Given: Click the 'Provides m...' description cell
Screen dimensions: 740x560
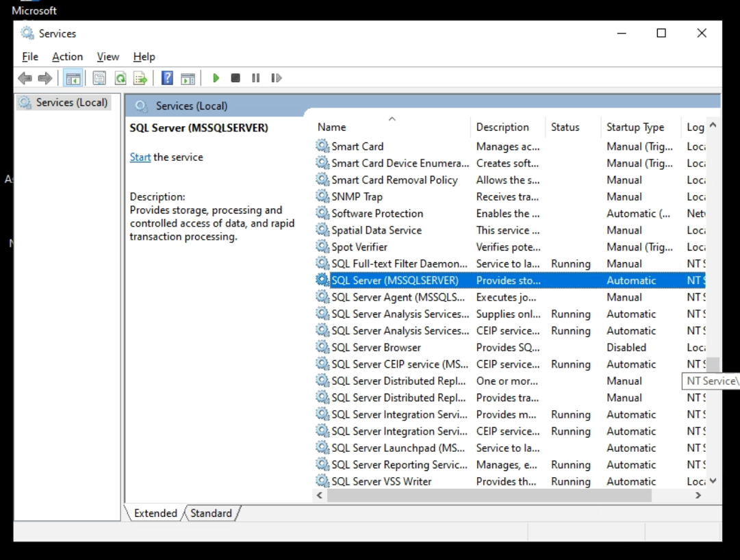Looking at the screenshot, I should pos(506,414).
